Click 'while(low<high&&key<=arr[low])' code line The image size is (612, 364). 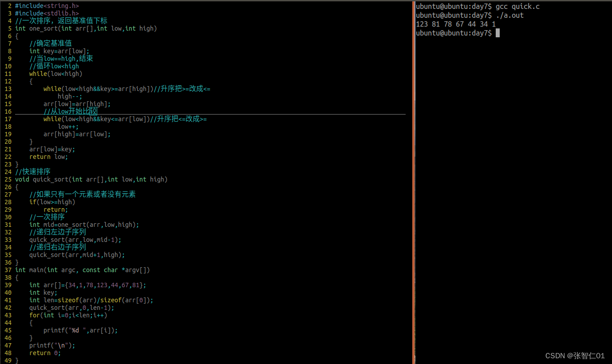pyautogui.click(x=97, y=119)
